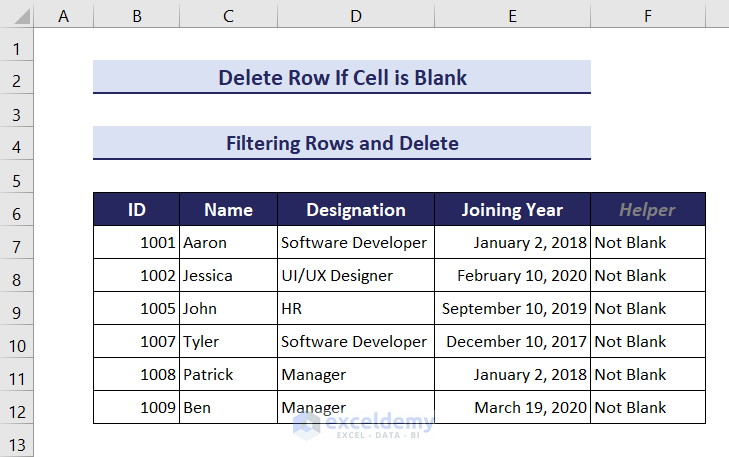Select column A header
The height and width of the screenshot is (457, 729).
point(64,16)
